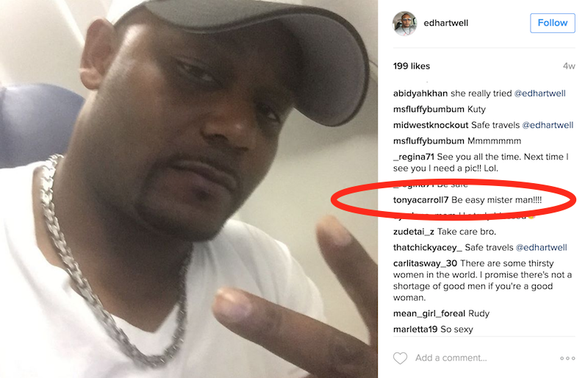This screenshot has height=378, width=588.
Task: Open zudetai_z's profile
Action: pyautogui.click(x=414, y=232)
